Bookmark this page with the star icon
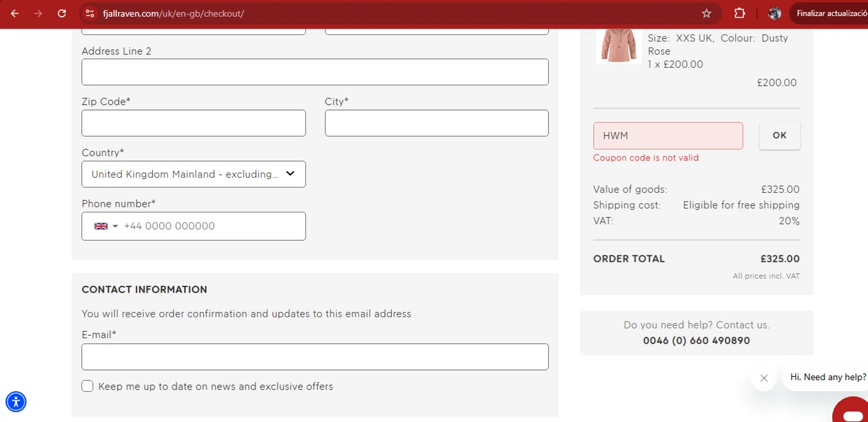Viewport: 868px width, 422px height. pos(707,13)
